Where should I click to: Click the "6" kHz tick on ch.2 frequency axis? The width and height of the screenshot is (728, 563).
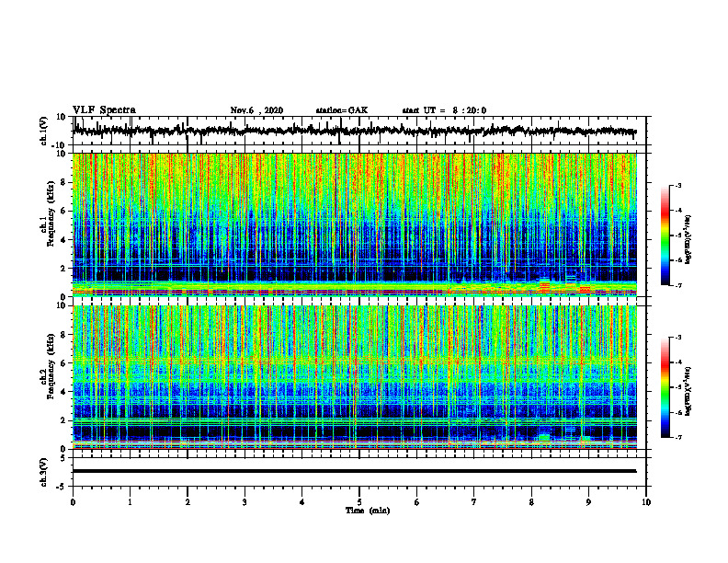click(x=63, y=362)
